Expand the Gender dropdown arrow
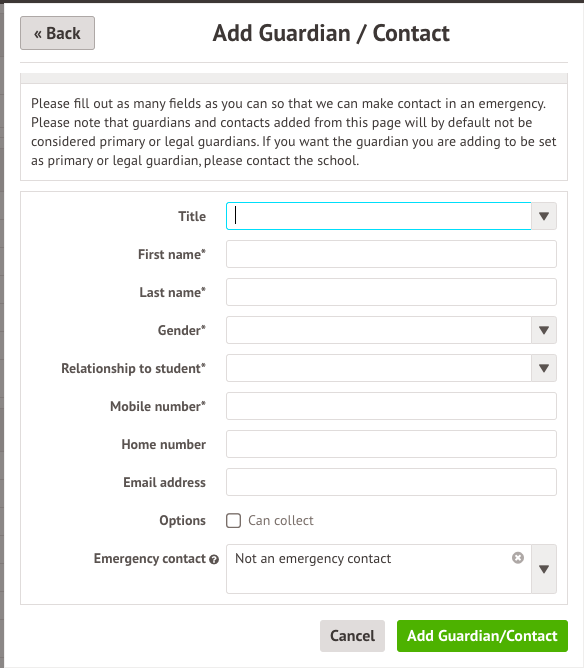This screenshot has width=584, height=668. point(544,330)
